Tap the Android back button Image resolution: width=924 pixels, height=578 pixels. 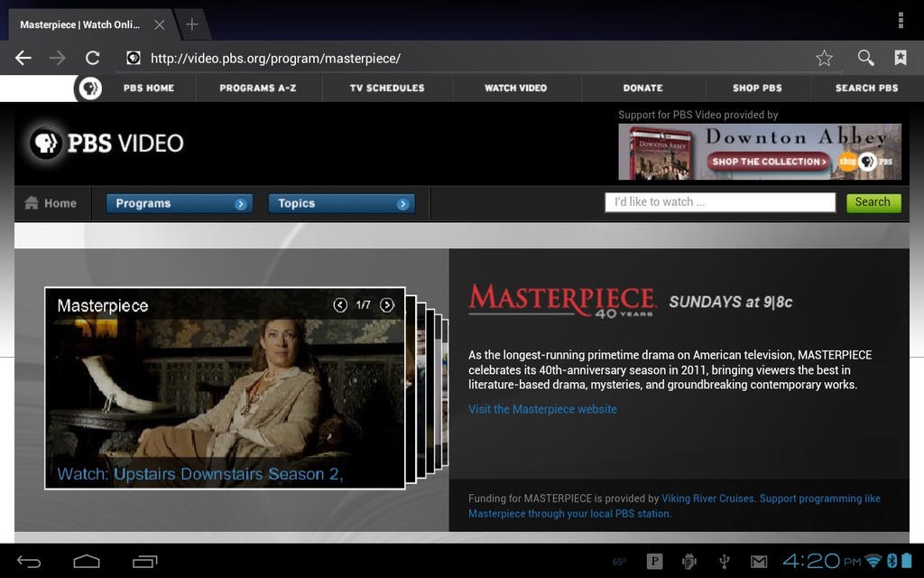pos(28,562)
